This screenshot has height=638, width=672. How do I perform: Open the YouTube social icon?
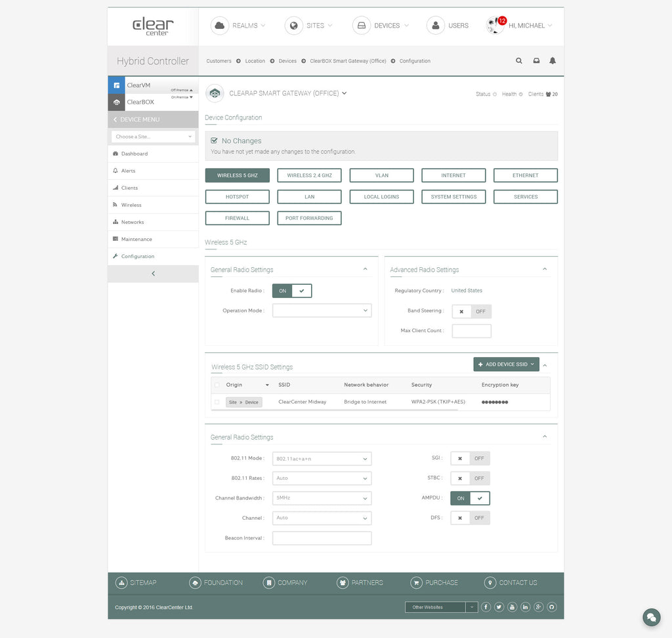coord(512,607)
